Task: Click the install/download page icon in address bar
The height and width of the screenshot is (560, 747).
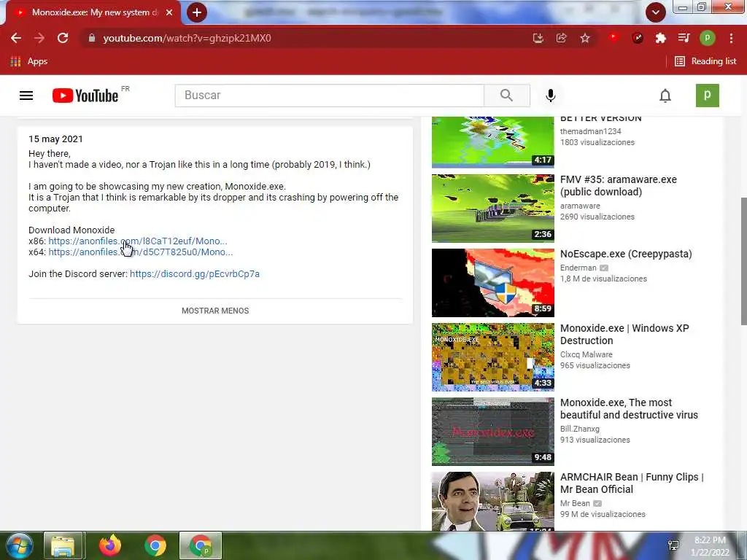Action: coord(538,38)
